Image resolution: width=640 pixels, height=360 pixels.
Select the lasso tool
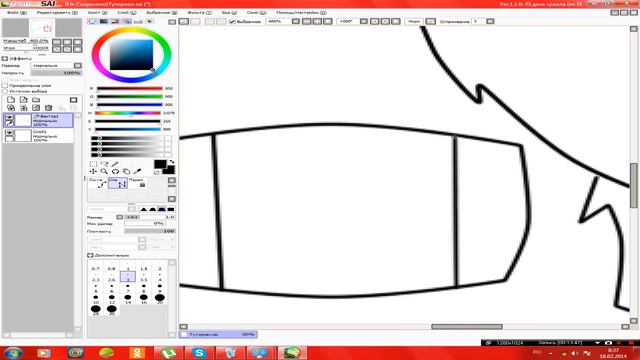104,164
